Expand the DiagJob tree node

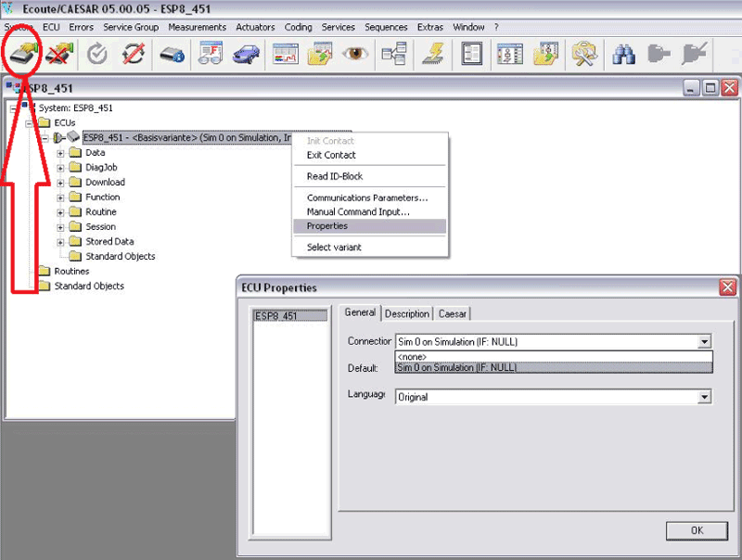(x=60, y=168)
